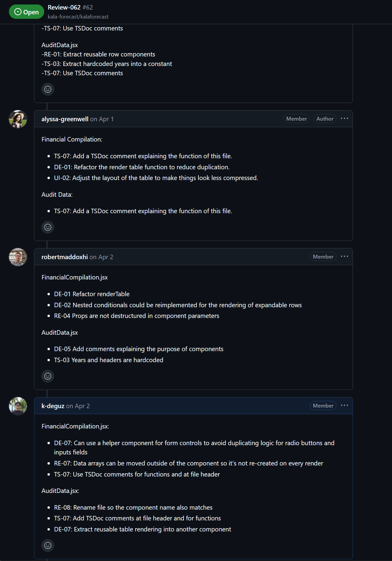The height and width of the screenshot is (561, 392).
Task: Open options menu on alyssa-greenwell's comment
Action: click(345, 119)
